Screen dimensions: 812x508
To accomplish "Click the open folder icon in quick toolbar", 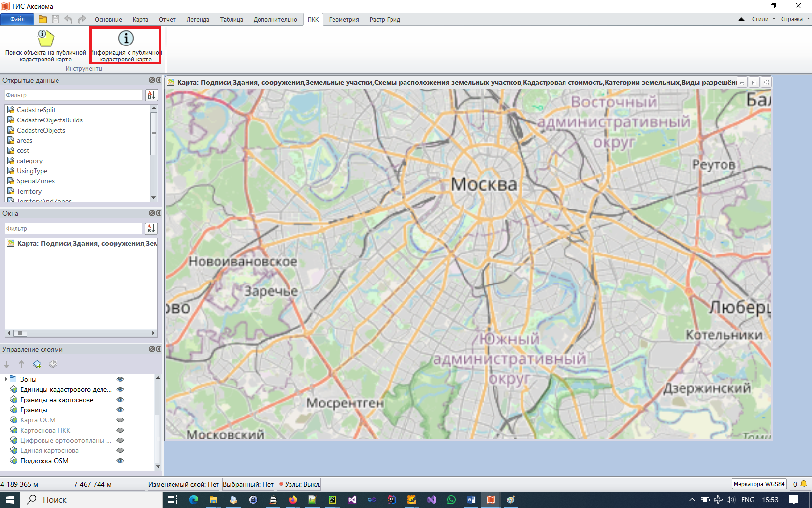I will [x=43, y=19].
